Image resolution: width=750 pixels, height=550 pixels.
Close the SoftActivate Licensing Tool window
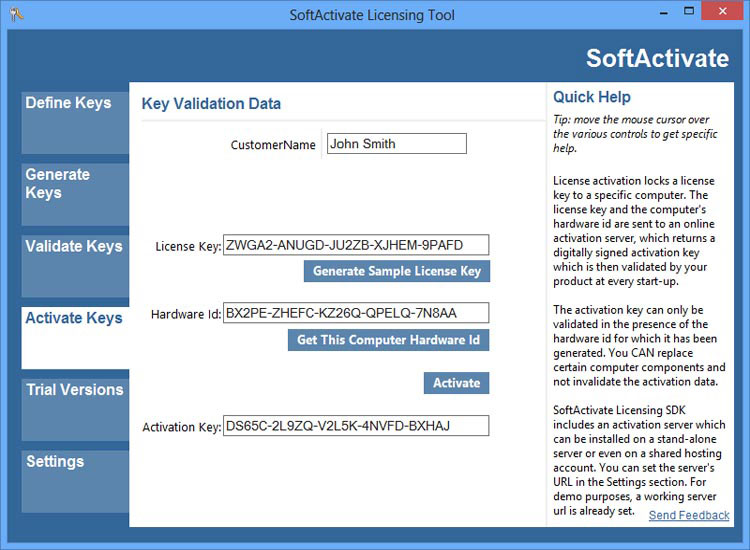[723, 12]
